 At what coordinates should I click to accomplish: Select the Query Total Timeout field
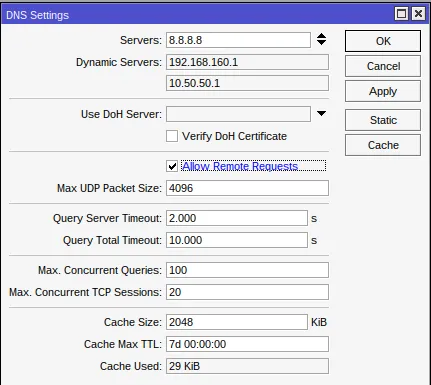[237, 240]
